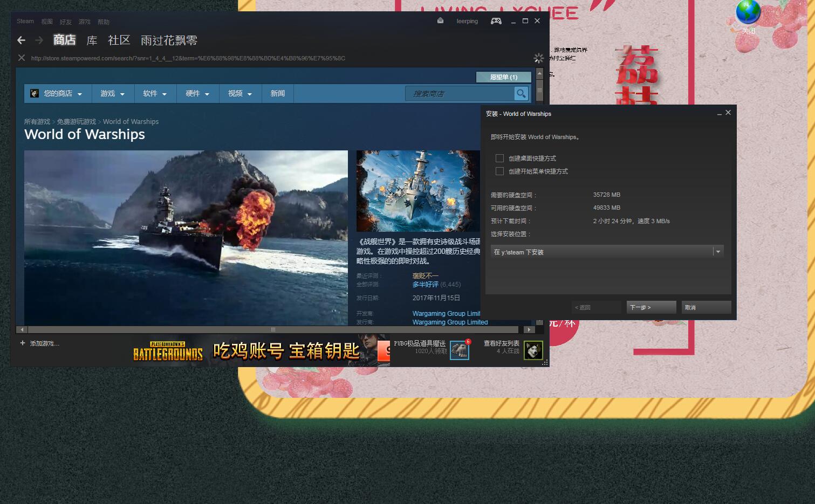Screen dimensions: 815x504
Task: Expand the 视频 dropdown menu
Action: [x=240, y=93]
